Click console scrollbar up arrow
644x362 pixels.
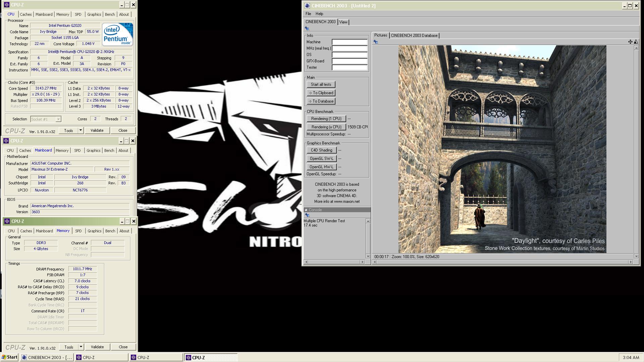(x=368, y=221)
